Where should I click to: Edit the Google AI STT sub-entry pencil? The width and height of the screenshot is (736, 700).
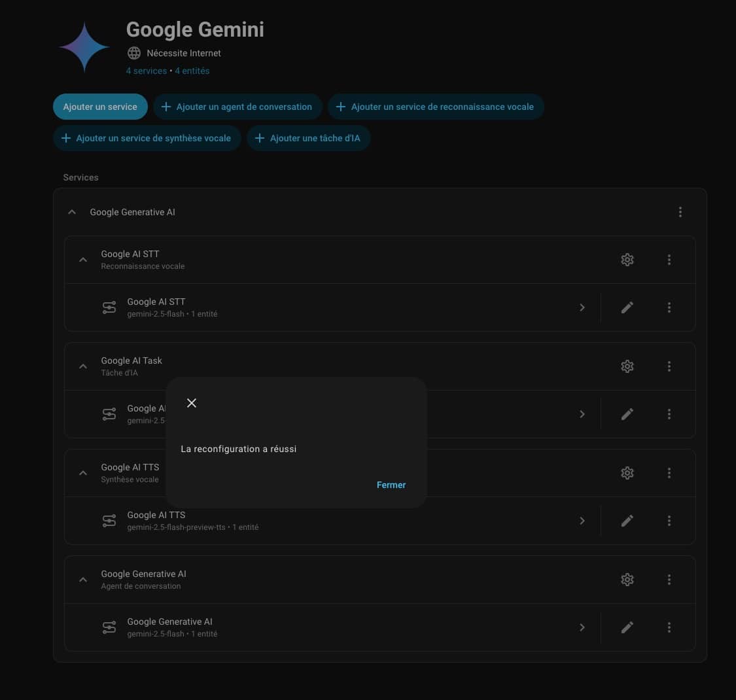[x=627, y=307]
